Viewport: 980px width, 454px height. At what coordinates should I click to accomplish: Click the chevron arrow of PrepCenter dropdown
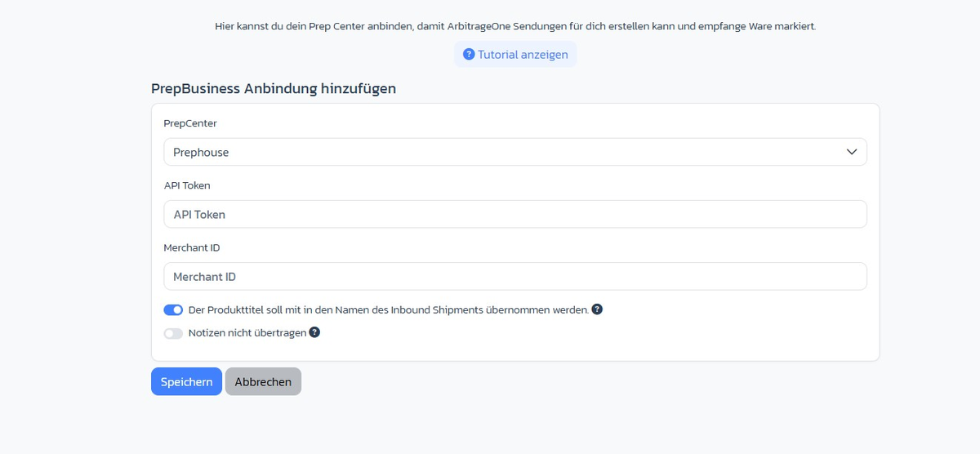[852, 152]
